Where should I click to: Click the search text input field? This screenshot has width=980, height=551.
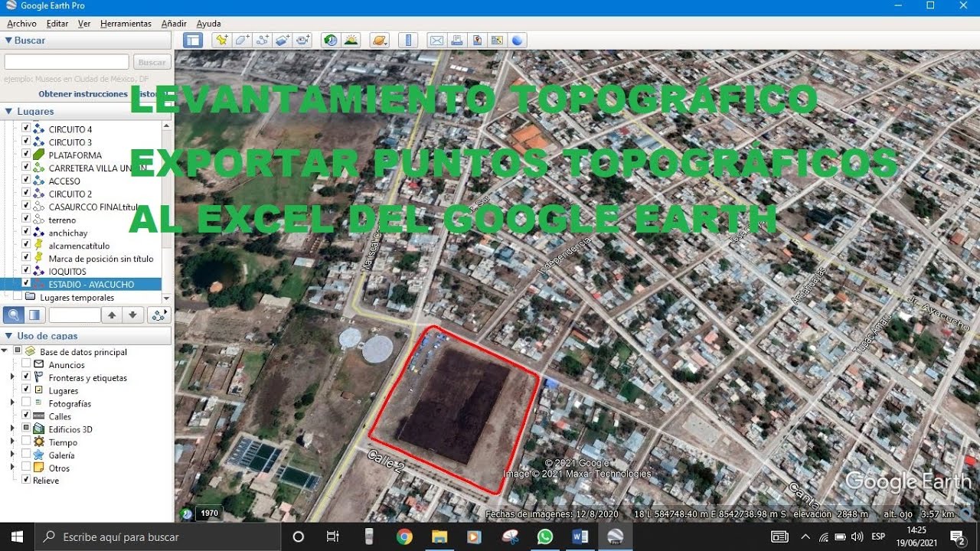click(67, 62)
